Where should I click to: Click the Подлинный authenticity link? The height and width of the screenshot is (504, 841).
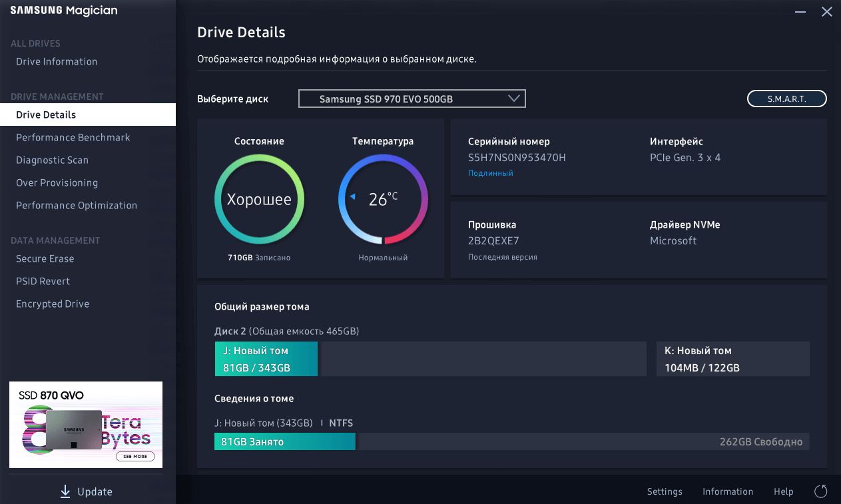[490, 173]
